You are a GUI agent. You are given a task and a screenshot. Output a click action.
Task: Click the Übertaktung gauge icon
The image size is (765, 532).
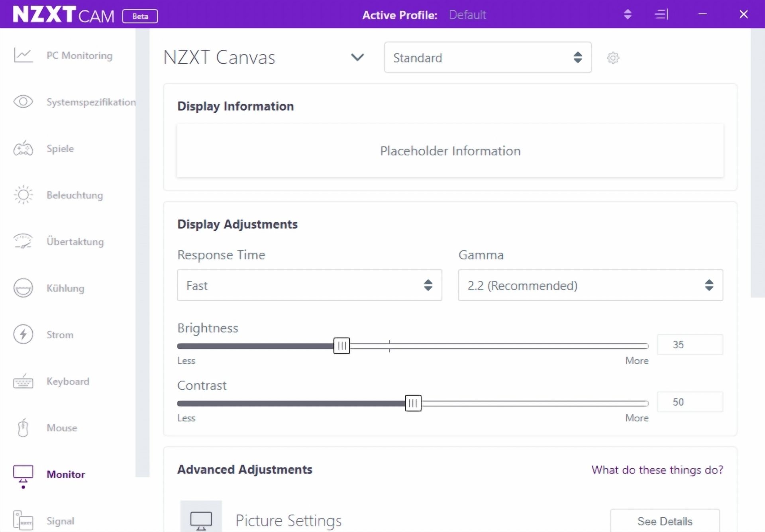[x=23, y=241]
